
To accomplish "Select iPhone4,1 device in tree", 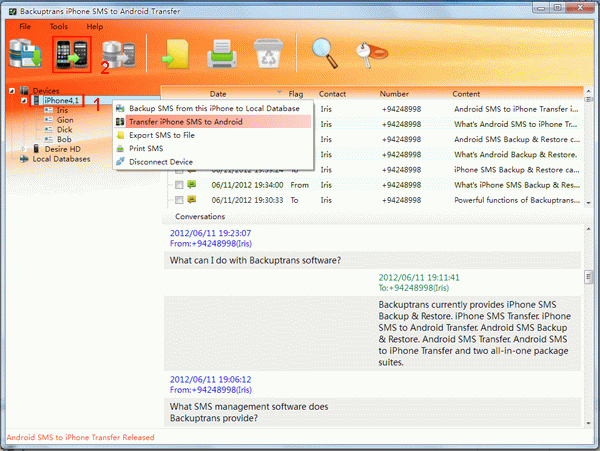I will tap(61, 100).
